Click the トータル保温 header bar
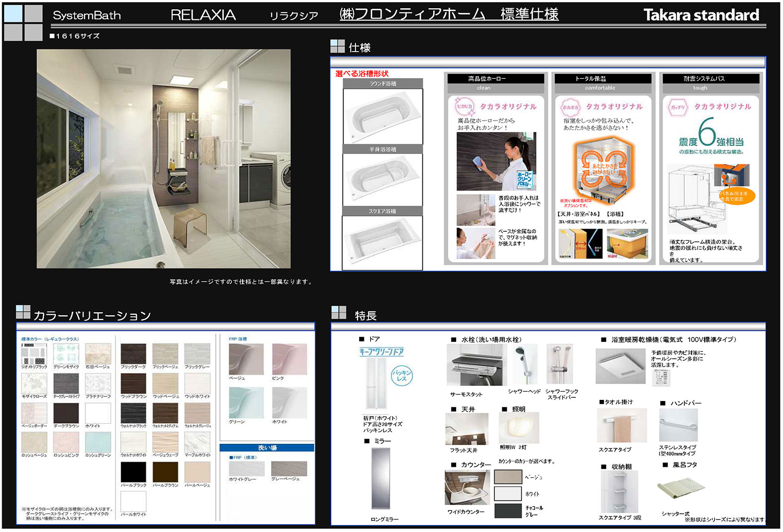 603,78
